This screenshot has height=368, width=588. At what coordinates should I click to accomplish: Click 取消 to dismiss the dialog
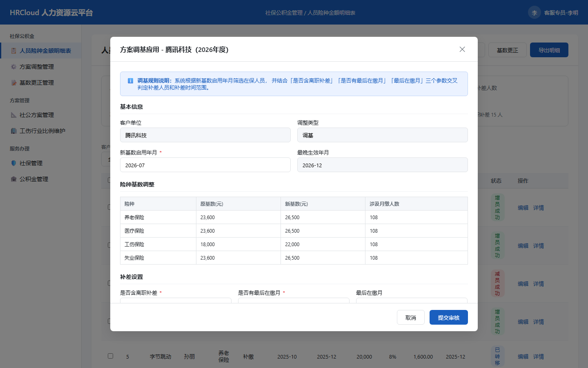pos(411,317)
